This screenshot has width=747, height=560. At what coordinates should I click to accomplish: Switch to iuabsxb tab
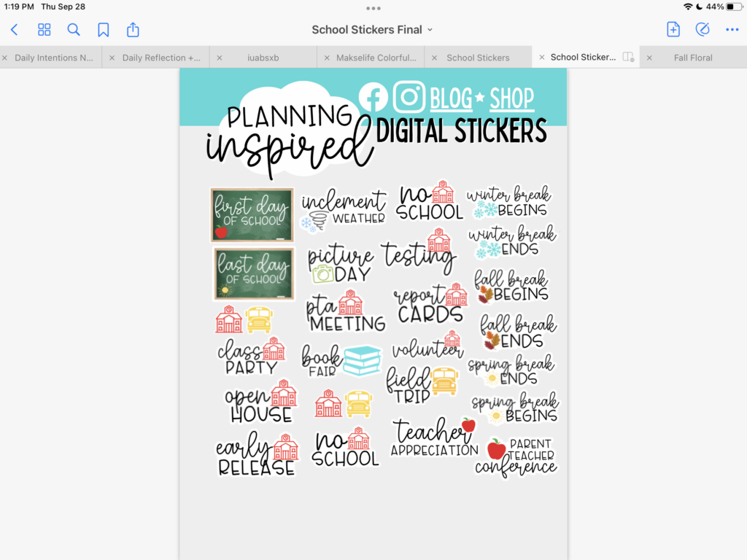[263, 58]
